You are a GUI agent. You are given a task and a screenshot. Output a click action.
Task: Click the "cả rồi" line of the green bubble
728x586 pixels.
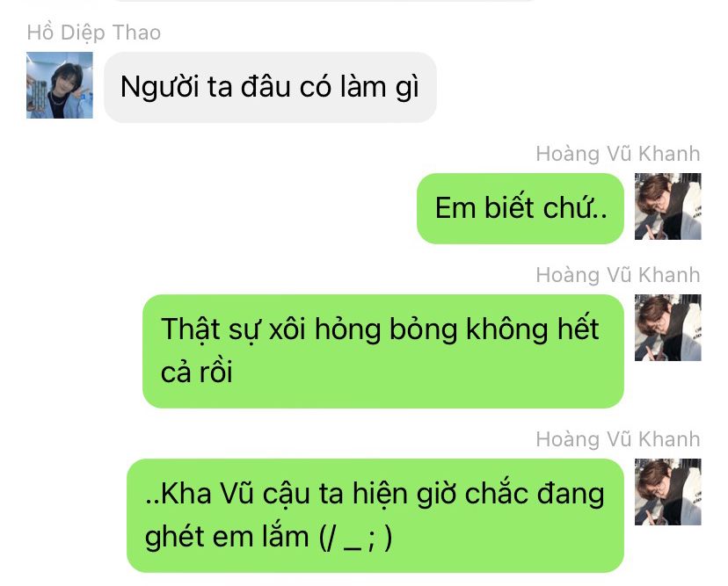tap(196, 373)
